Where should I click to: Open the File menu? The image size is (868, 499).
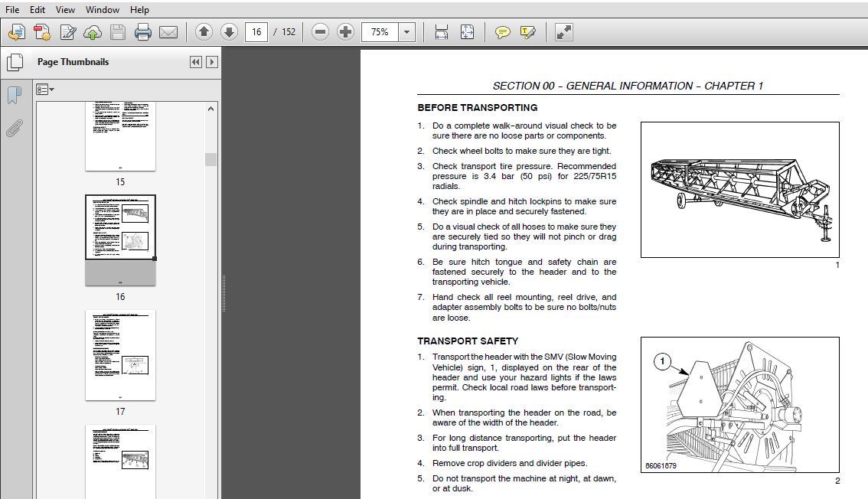12,9
